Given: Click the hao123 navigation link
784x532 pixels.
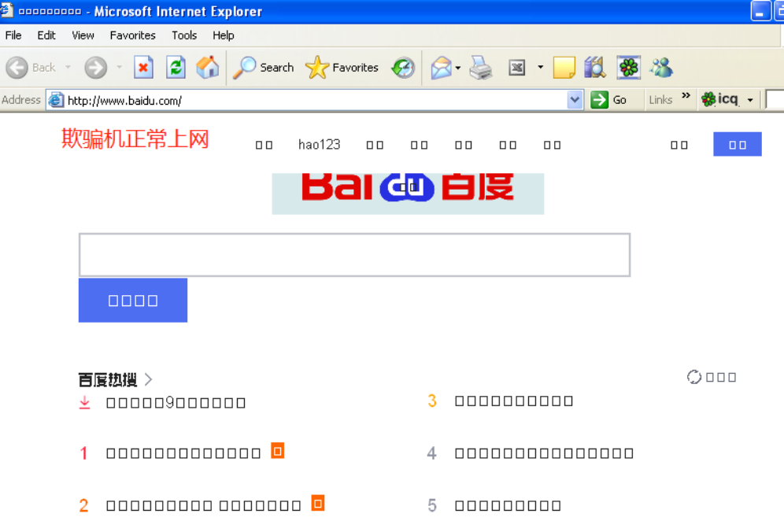Looking at the screenshot, I should [x=319, y=145].
